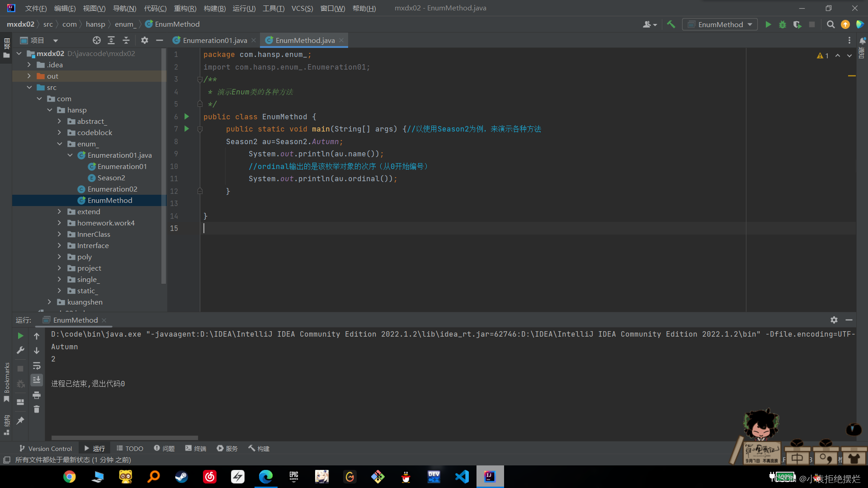Go to next highlighted error arrow
Viewport: 868px width, 488px height.
coord(849,56)
